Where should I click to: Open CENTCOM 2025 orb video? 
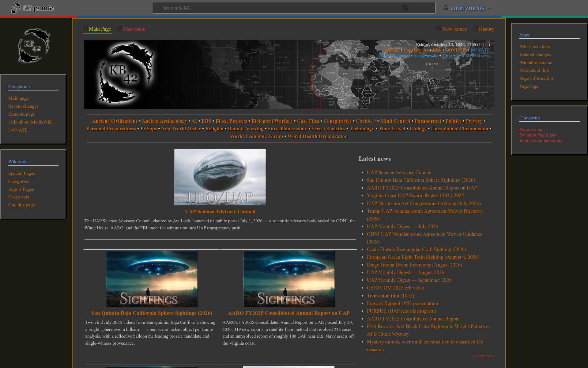395,288
